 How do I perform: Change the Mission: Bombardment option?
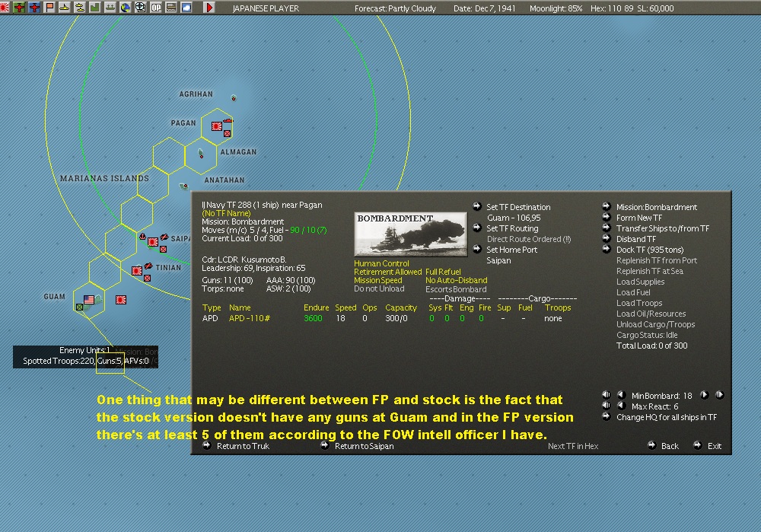pyautogui.click(x=657, y=207)
